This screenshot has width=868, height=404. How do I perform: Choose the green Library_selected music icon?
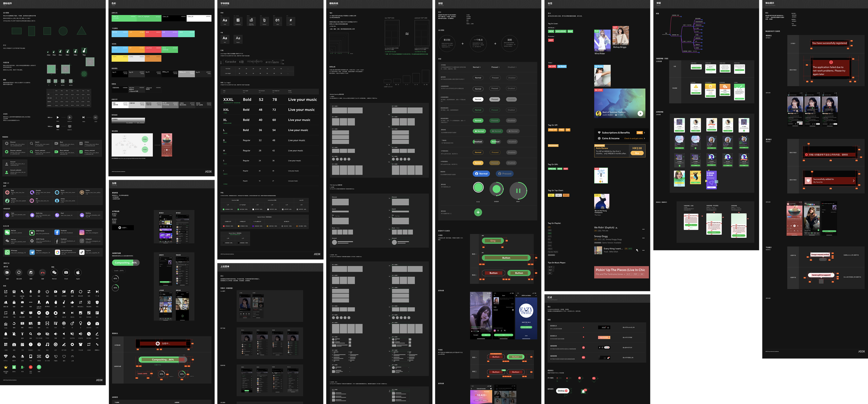click(x=81, y=152)
